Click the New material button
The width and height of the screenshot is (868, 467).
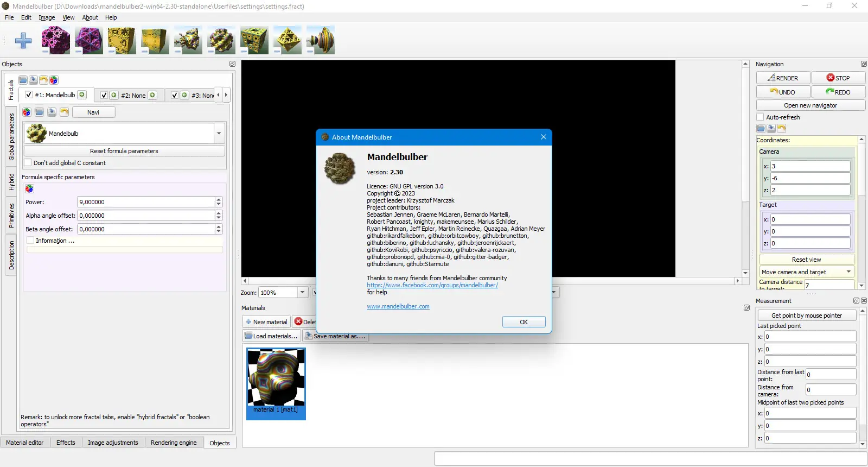[266, 322]
